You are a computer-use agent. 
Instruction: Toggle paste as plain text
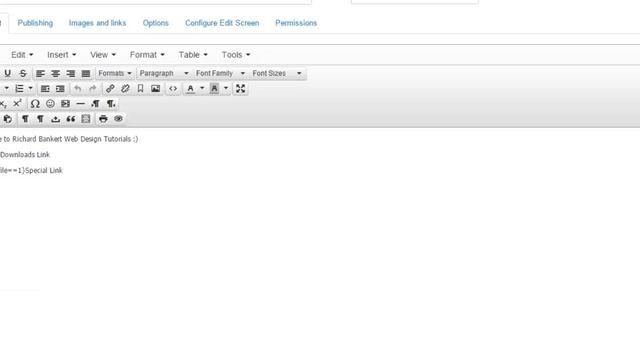click(x=7, y=119)
